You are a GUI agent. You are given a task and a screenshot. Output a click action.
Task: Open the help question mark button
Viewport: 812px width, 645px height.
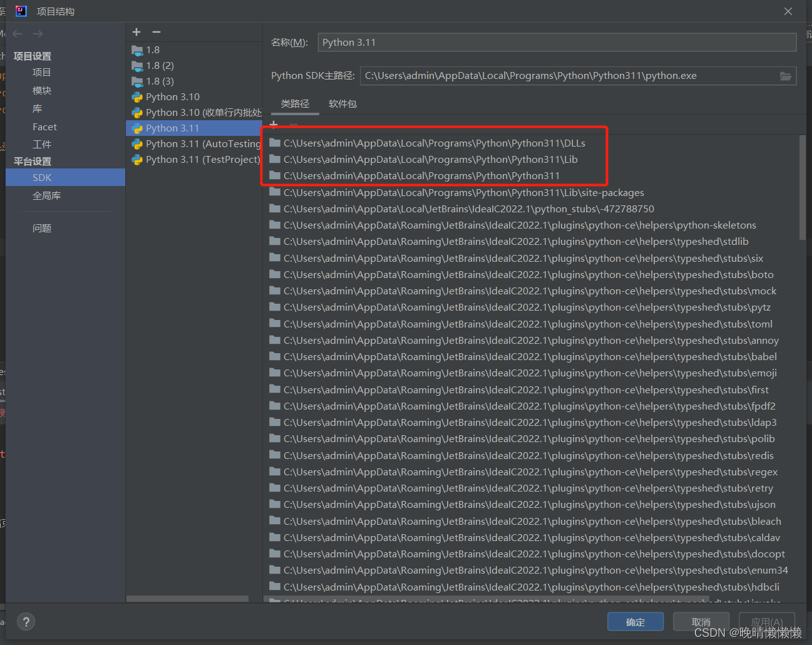(x=26, y=622)
